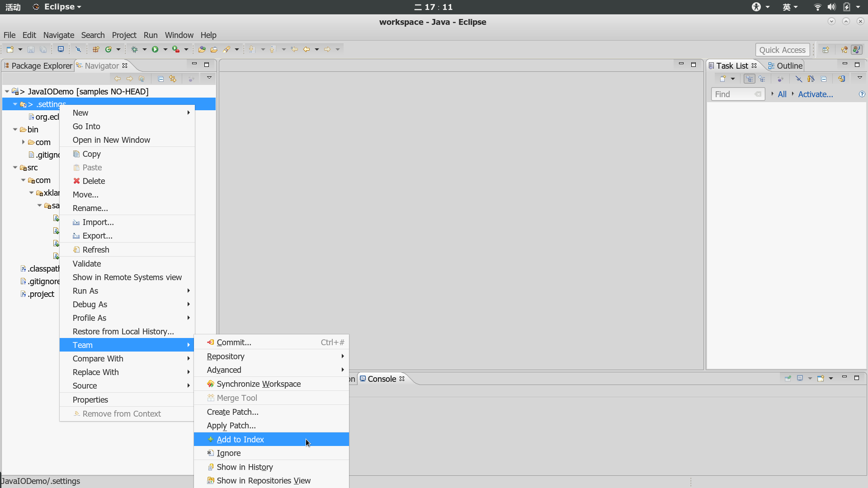Image resolution: width=868 pixels, height=488 pixels.
Task: Toggle Categorized presentation in Task List
Action: pos(750,79)
